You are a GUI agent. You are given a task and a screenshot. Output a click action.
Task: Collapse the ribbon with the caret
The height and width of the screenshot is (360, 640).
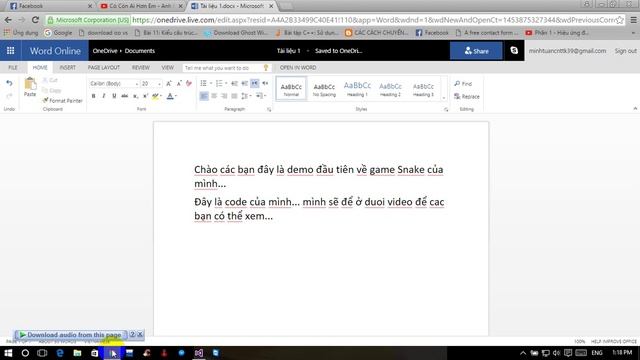pyautogui.click(x=635, y=109)
